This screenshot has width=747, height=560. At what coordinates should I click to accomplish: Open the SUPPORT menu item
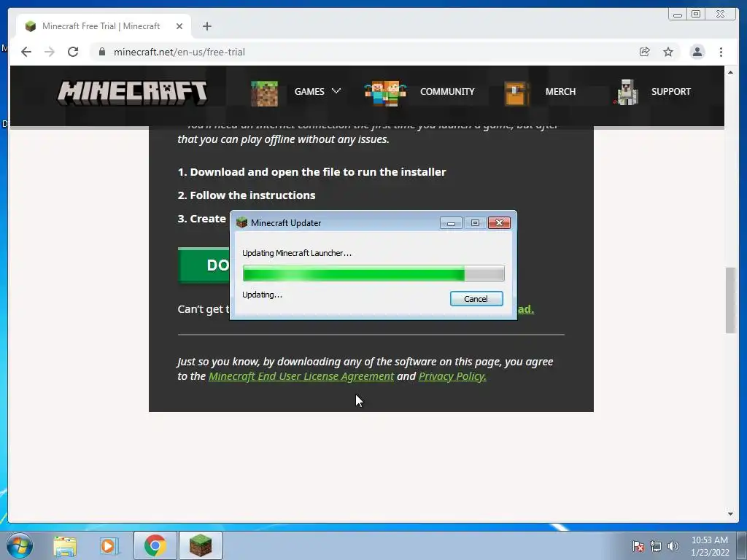(671, 91)
